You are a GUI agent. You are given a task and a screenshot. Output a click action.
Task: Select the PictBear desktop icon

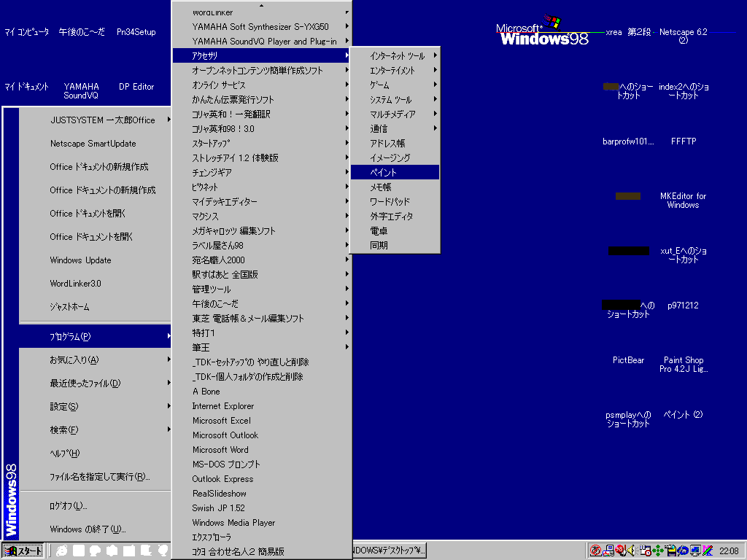[628, 360]
